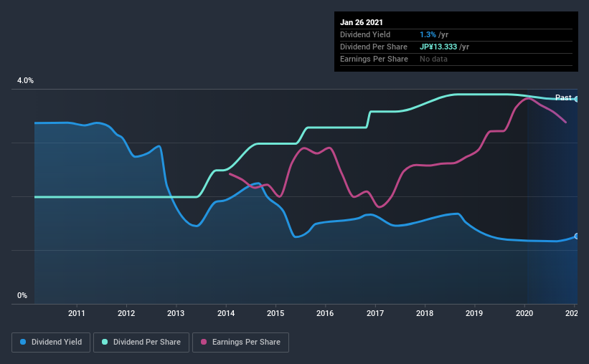This screenshot has width=589, height=364.
Task: Click the Dividend Per Share line endpoint marker
Action: (577, 99)
